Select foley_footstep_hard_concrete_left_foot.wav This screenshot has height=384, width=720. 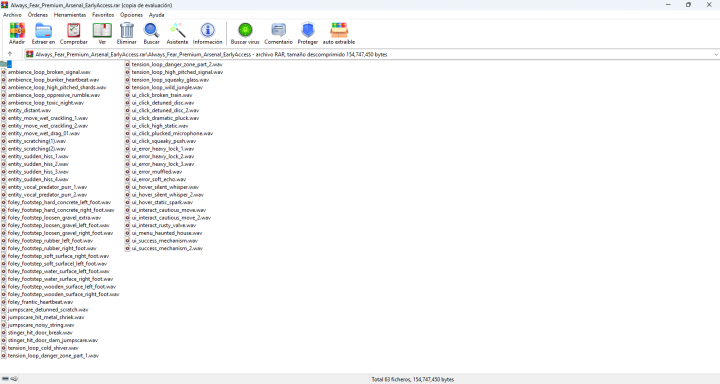point(56,202)
